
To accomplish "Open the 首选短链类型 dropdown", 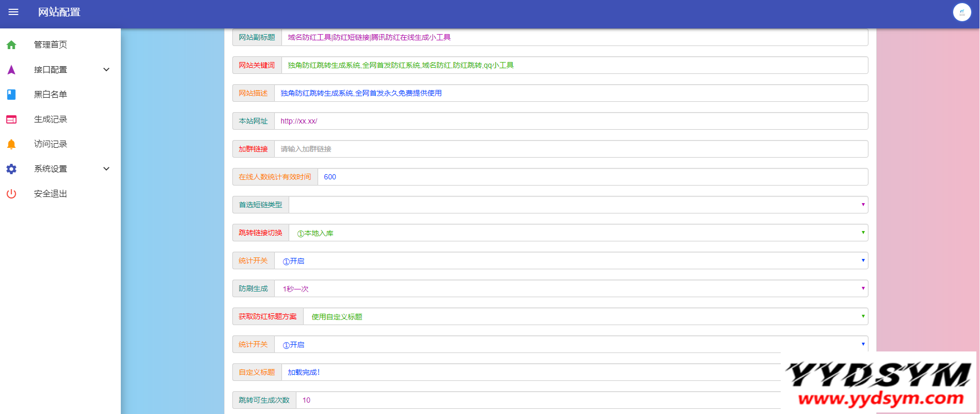I will (578, 205).
